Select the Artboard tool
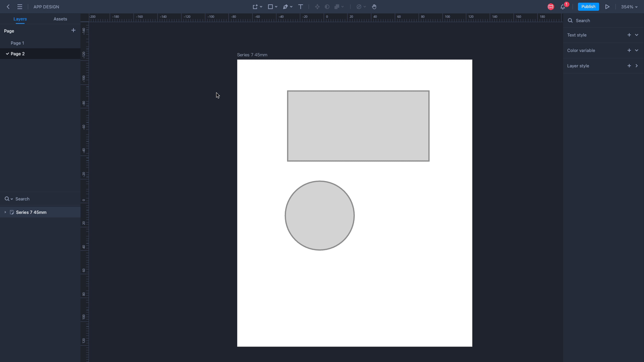644x362 pixels. pyautogui.click(x=255, y=7)
